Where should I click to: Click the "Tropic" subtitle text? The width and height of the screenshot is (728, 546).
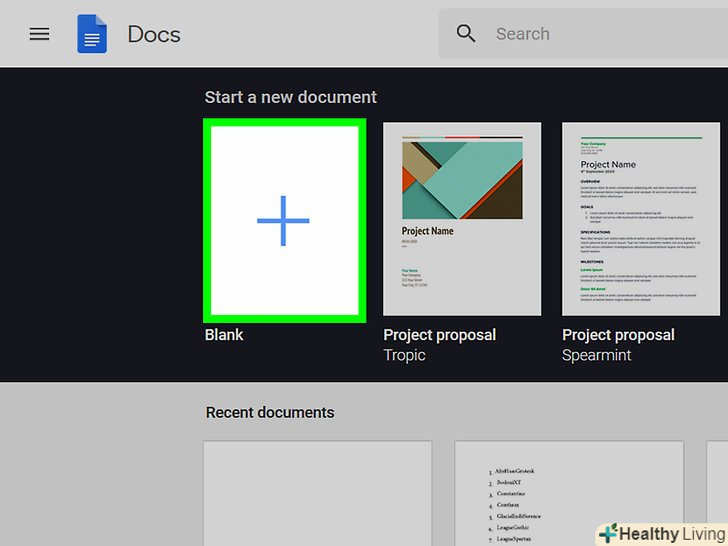[x=405, y=355]
